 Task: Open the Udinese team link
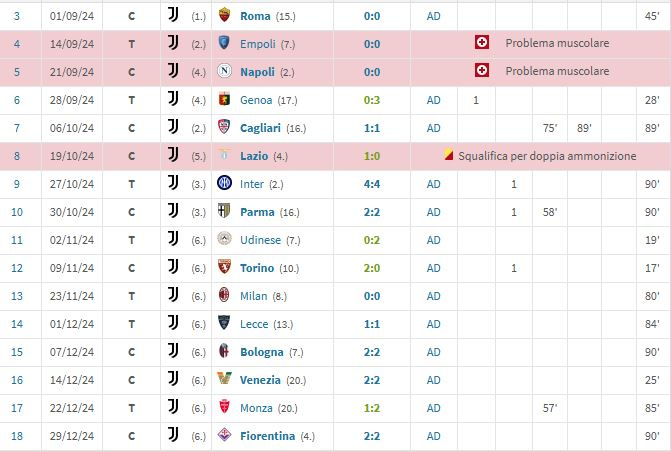[260, 240]
